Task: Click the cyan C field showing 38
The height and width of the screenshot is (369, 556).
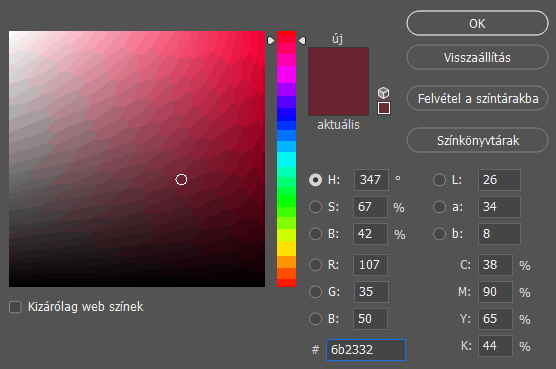Action: point(495,265)
